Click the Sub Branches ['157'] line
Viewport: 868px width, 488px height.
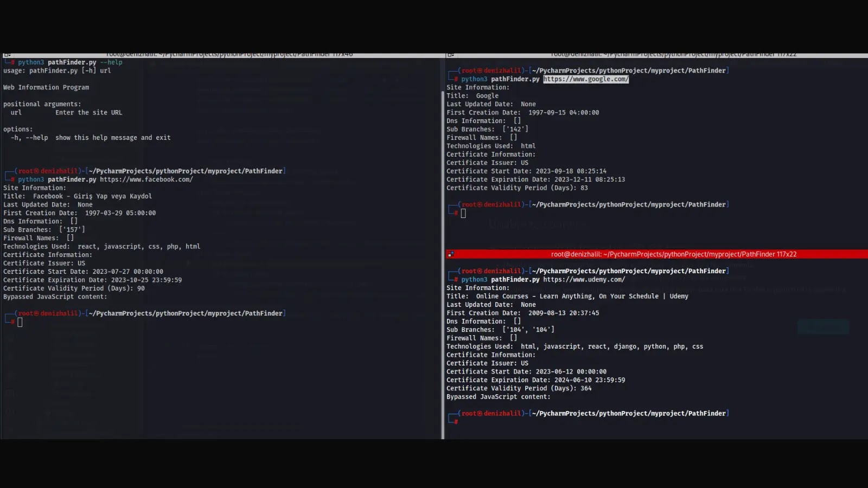tap(44, 230)
